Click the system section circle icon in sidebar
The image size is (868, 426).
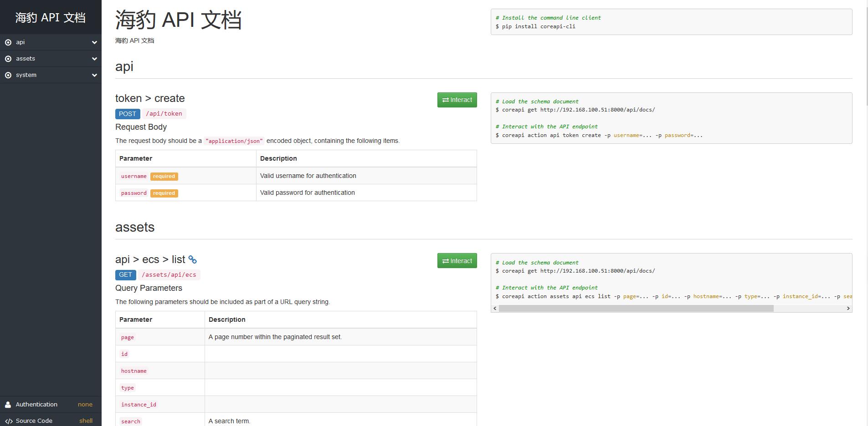coord(8,75)
